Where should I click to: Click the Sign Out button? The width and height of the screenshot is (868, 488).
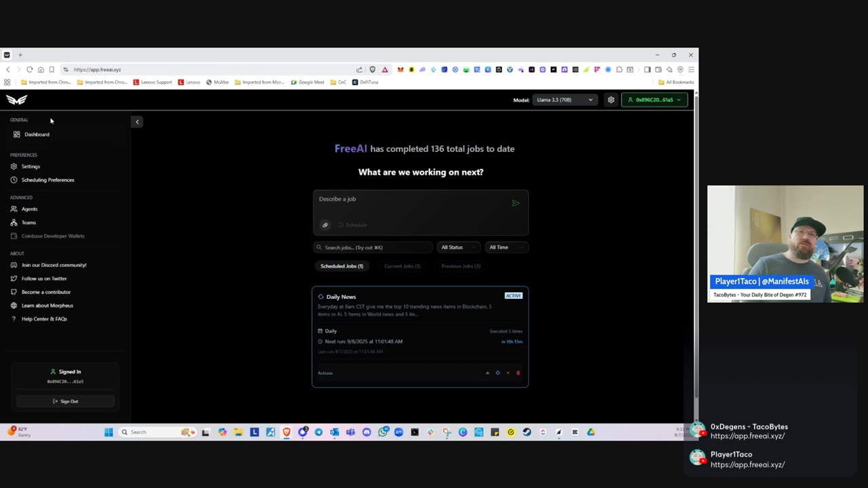point(65,401)
